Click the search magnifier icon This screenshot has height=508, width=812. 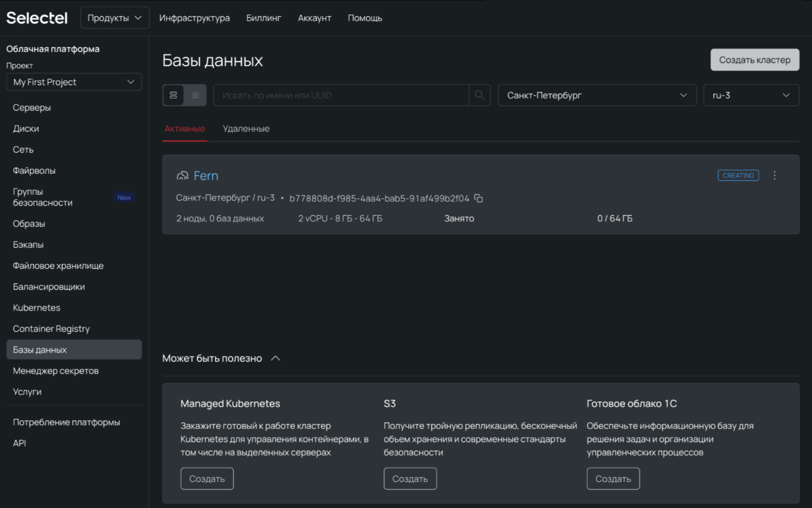click(479, 95)
